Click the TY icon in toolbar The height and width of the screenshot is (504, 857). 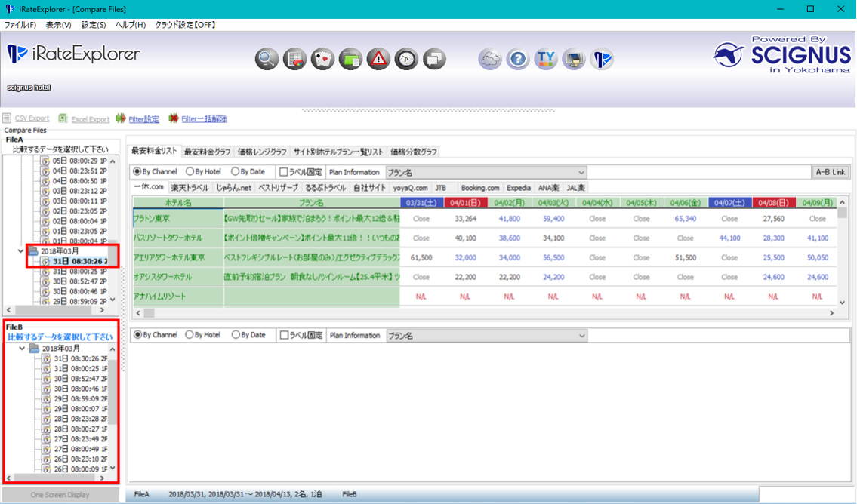(545, 59)
